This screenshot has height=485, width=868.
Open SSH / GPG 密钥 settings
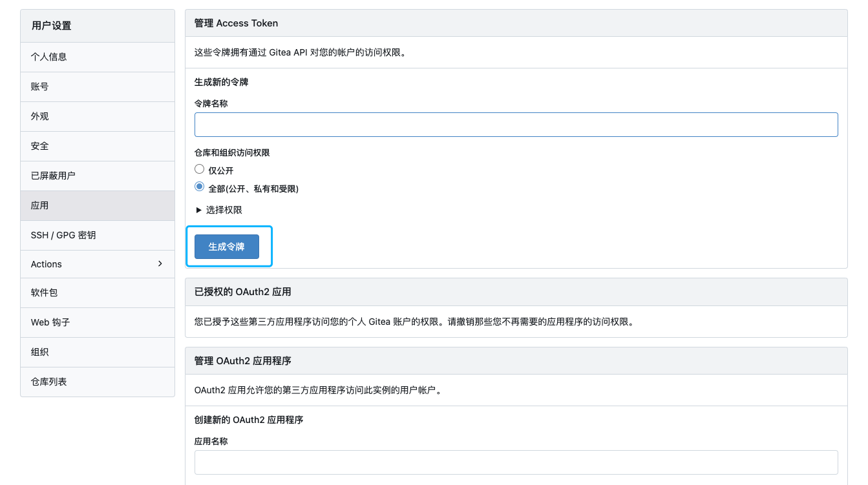pos(63,235)
